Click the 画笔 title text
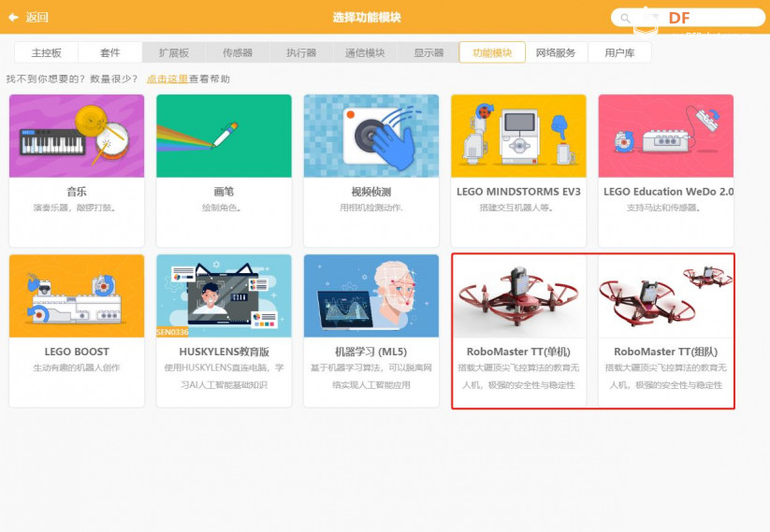Screen dimensions: 770x532 point(224,192)
